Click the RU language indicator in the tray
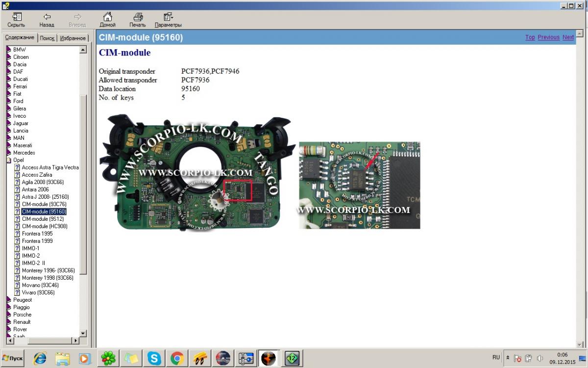Image resolution: width=588 pixels, height=368 pixels. coord(496,358)
